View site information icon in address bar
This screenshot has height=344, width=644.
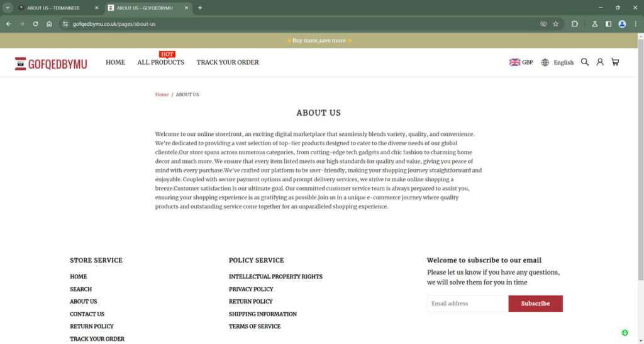pos(65,24)
